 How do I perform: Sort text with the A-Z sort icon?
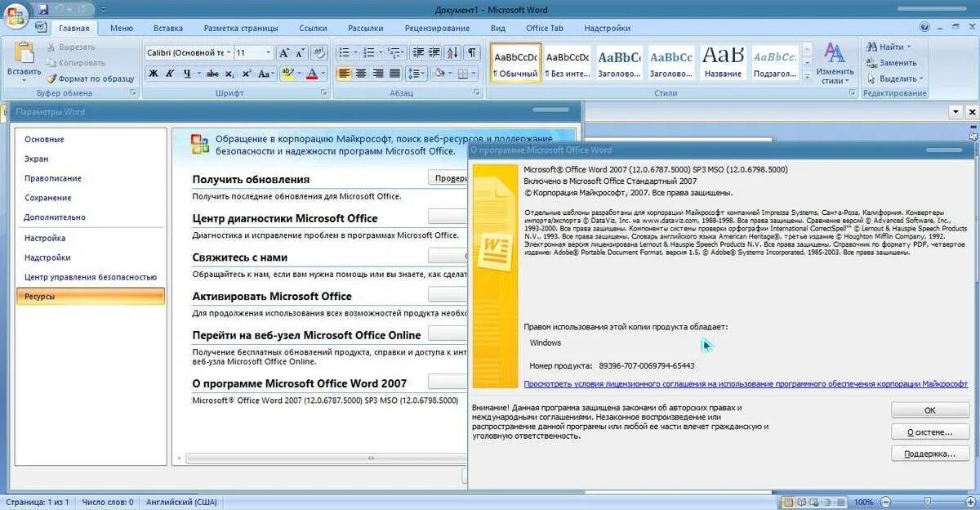(453, 52)
